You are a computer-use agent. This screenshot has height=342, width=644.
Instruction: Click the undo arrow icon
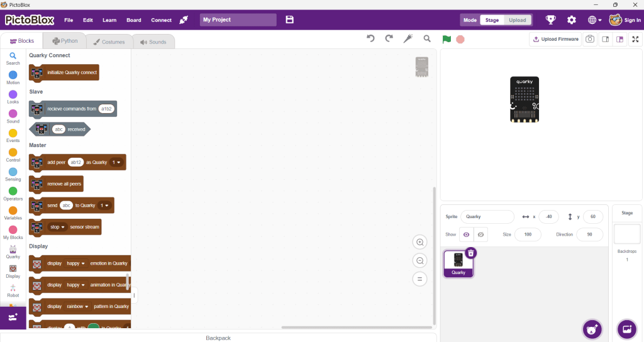click(x=371, y=39)
